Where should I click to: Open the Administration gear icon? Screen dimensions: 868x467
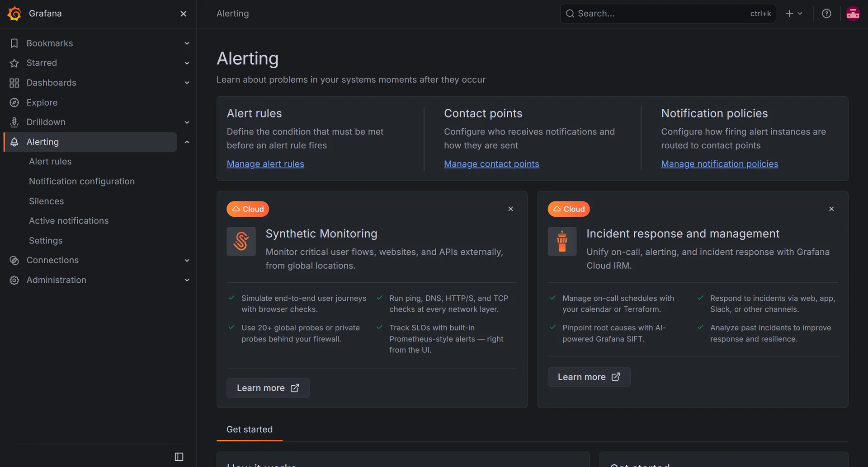[x=14, y=280]
